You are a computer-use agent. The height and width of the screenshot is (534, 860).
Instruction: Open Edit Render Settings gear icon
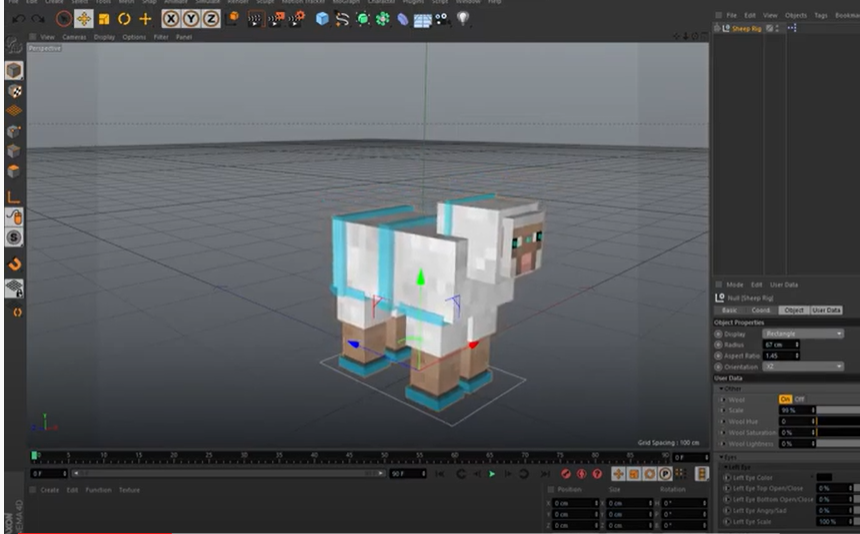point(296,19)
